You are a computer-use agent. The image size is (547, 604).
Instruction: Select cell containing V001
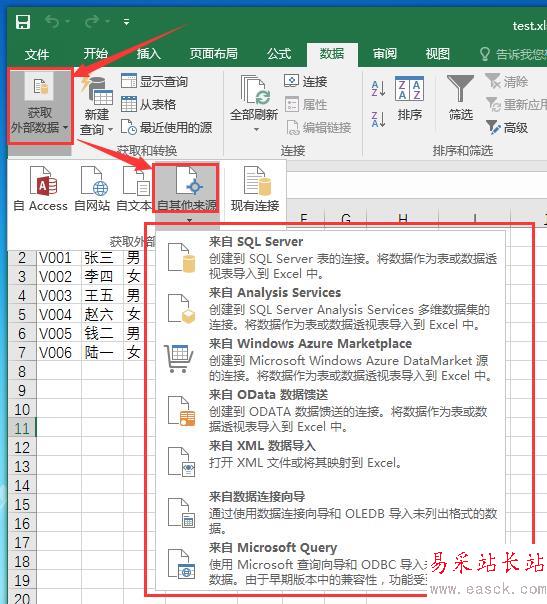tap(59, 258)
